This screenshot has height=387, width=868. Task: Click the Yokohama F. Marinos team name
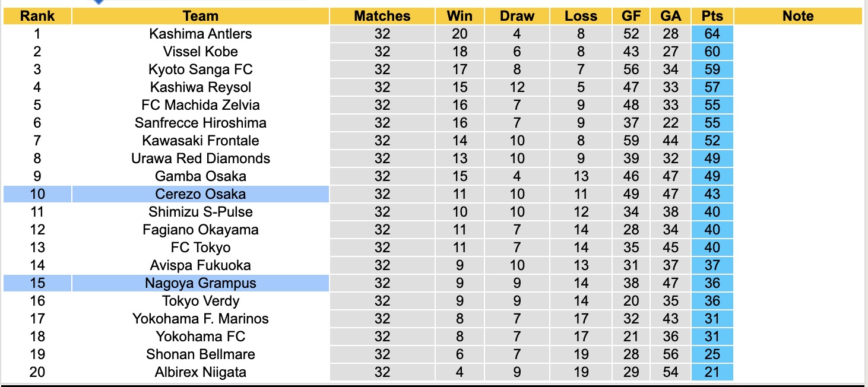(x=201, y=319)
